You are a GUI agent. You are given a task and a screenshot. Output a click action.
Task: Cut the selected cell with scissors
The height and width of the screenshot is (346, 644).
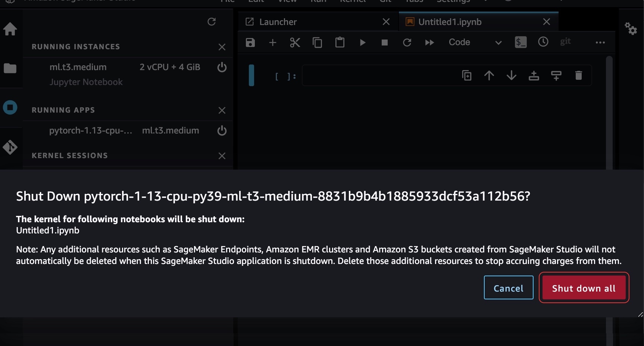coord(295,43)
